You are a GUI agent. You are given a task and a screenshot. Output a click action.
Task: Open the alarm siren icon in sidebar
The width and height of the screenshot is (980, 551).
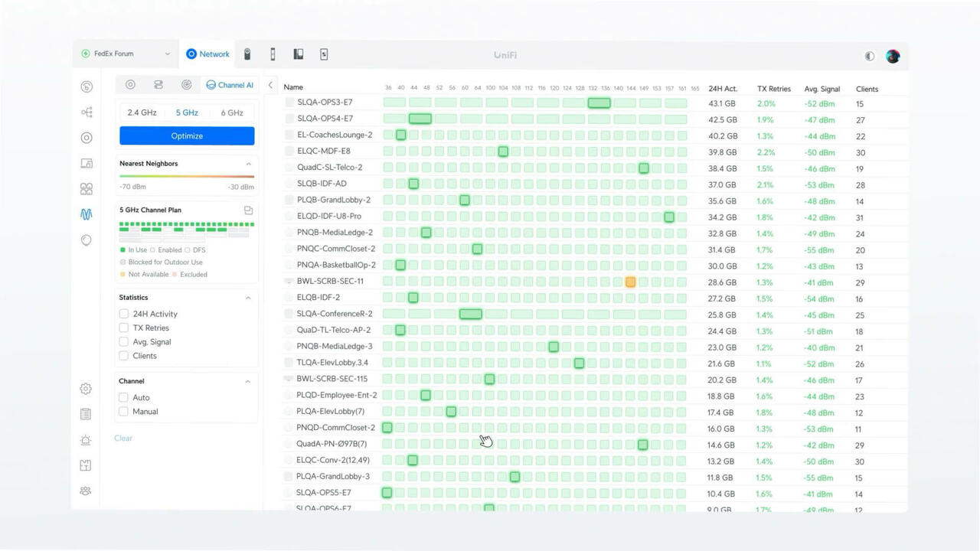pyautogui.click(x=86, y=440)
